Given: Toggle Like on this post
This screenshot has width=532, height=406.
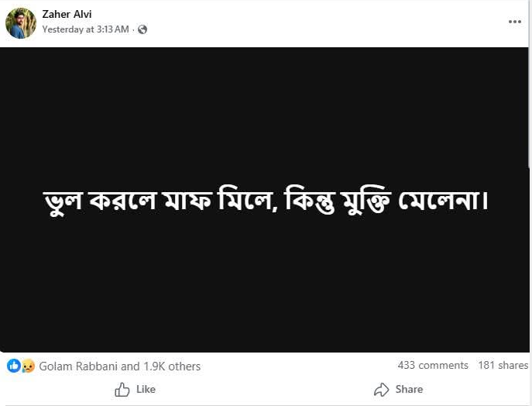Looking at the screenshot, I should pos(135,389).
